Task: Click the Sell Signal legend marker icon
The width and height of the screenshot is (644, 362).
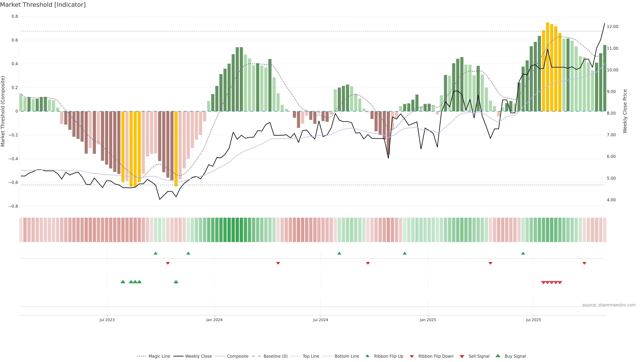Action: pyautogui.click(x=462, y=356)
